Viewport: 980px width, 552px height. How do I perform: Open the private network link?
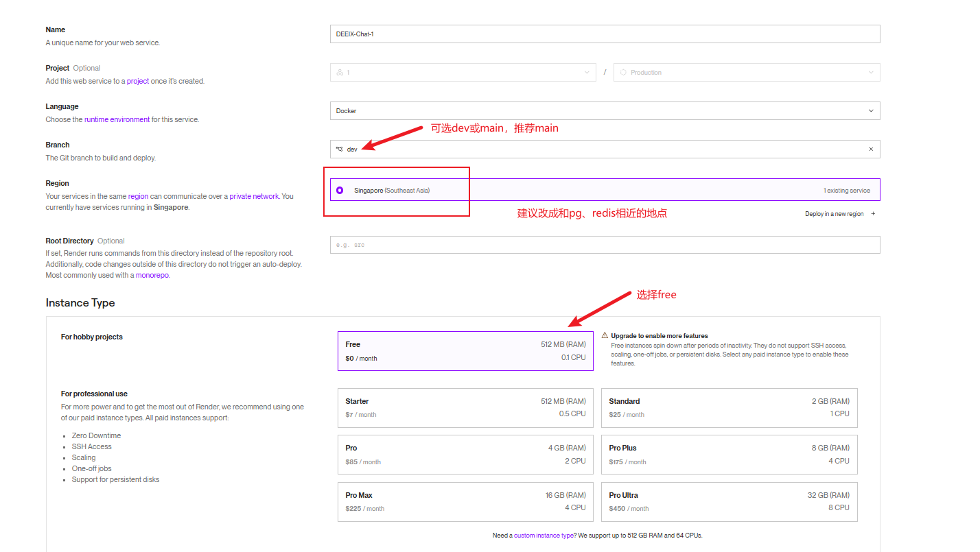click(254, 196)
